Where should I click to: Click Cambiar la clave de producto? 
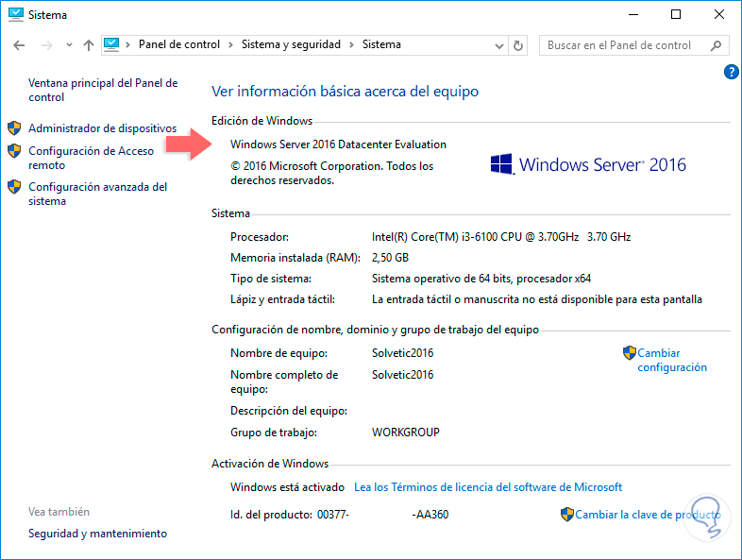point(648,515)
